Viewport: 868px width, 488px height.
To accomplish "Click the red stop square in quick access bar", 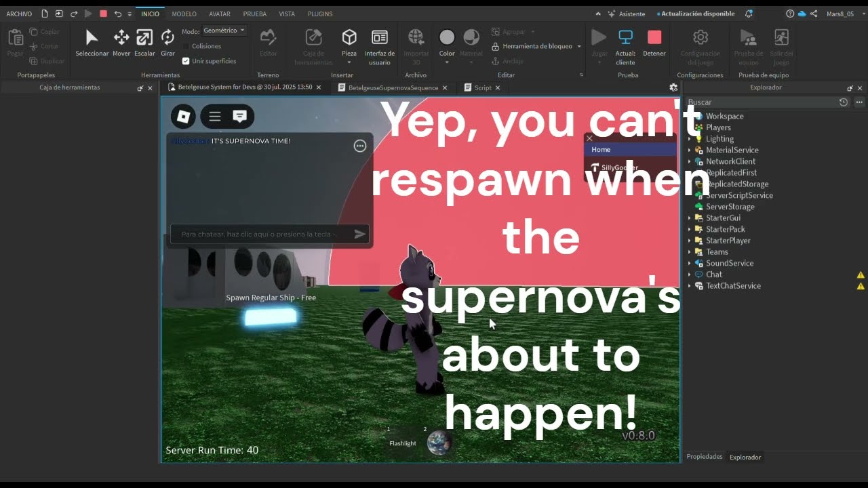I will (x=103, y=14).
